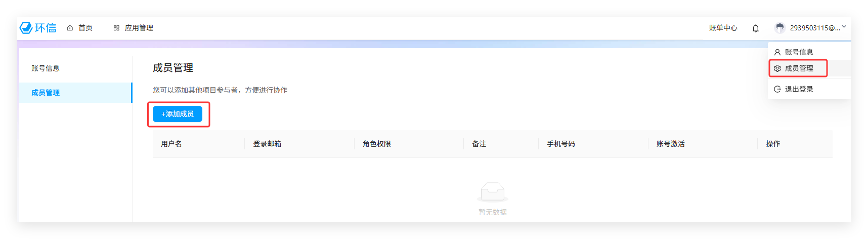Click the grid icon beside 应用管理
The height and width of the screenshot is (239, 868).
(x=116, y=28)
